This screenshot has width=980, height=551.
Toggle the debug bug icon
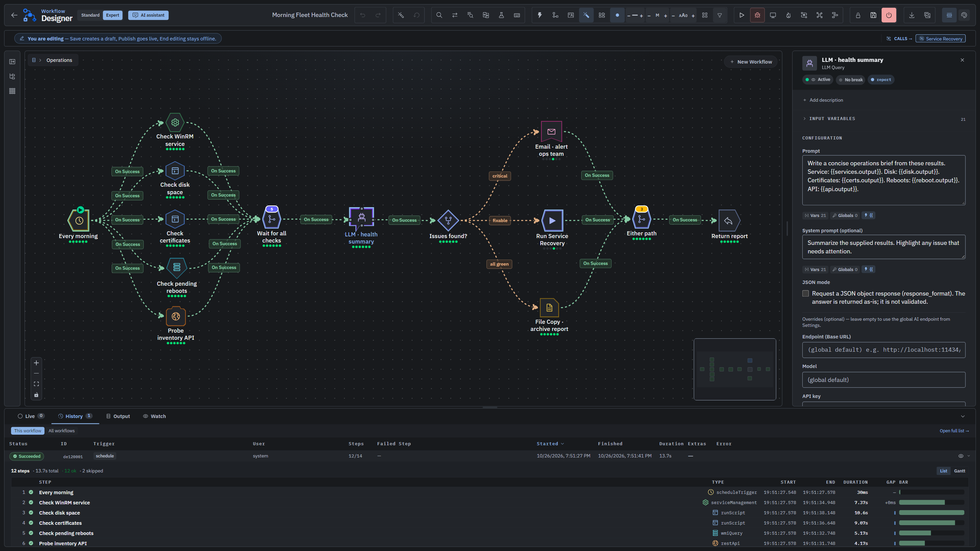[x=757, y=15]
